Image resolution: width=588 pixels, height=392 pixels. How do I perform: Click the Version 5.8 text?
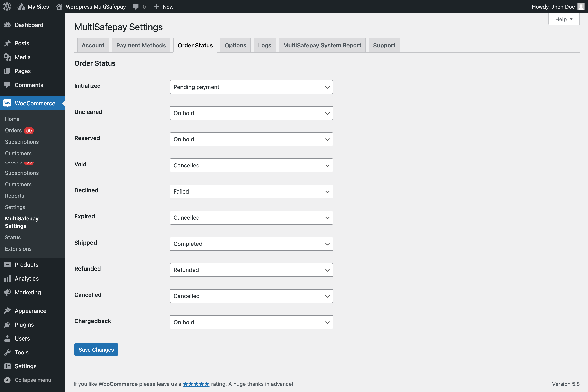(x=566, y=384)
